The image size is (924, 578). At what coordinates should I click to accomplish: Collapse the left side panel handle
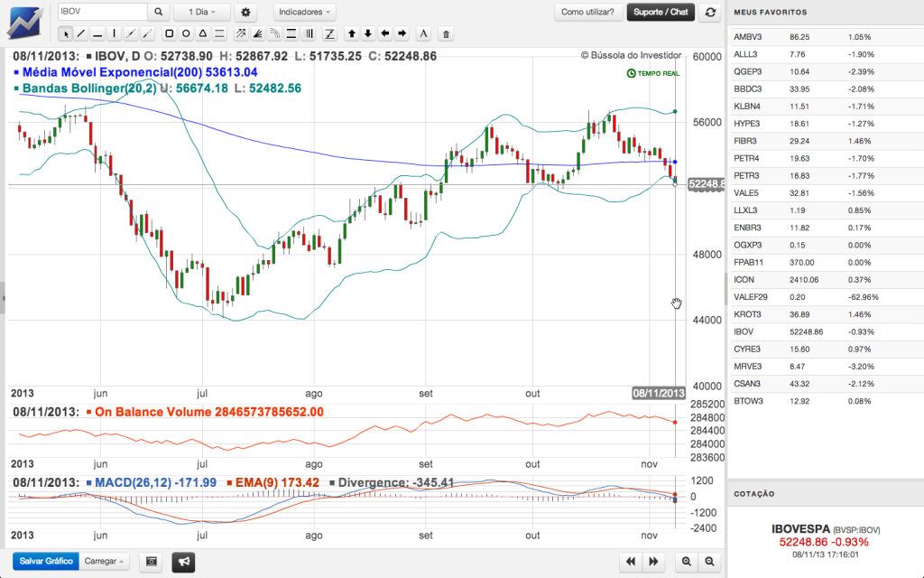tap(3, 298)
